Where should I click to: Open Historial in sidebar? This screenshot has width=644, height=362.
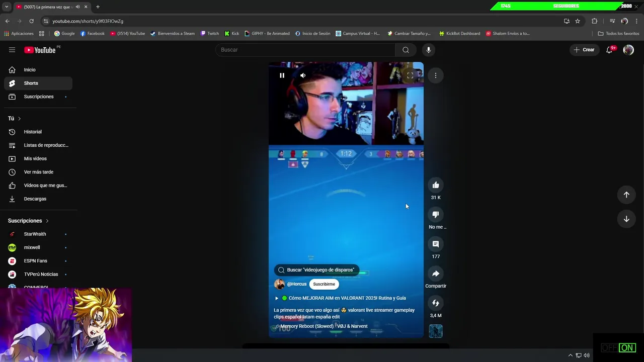pos(38,132)
